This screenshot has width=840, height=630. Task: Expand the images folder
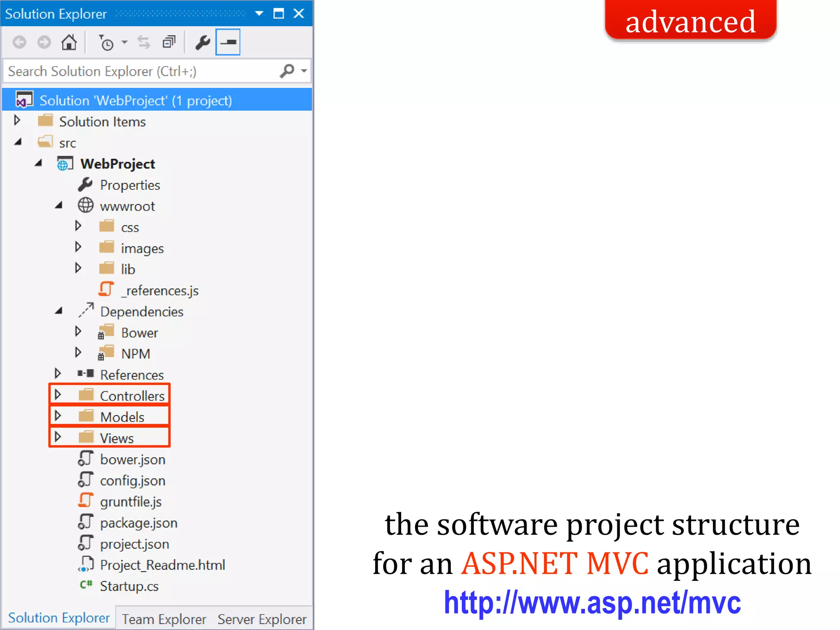click(x=78, y=247)
